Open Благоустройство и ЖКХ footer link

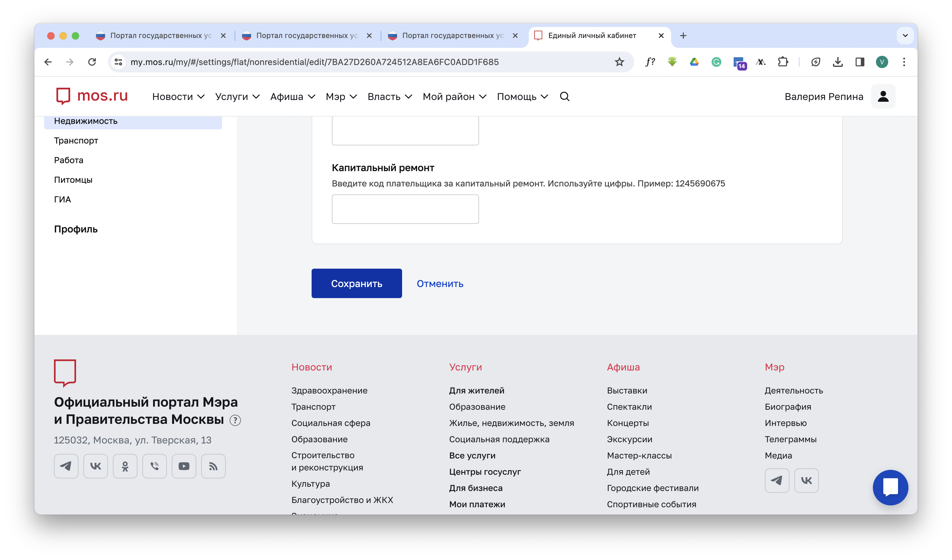pos(342,500)
